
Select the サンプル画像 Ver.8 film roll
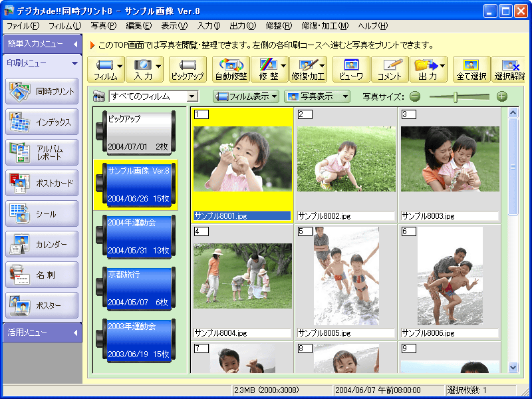[136, 185]
